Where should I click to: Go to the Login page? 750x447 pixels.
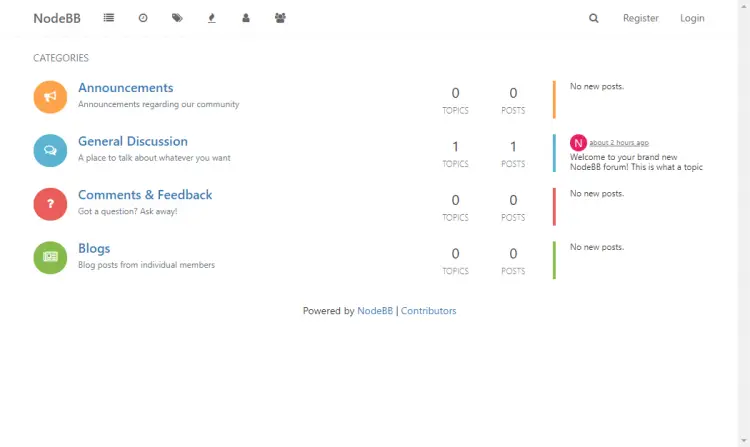[692, 18]
